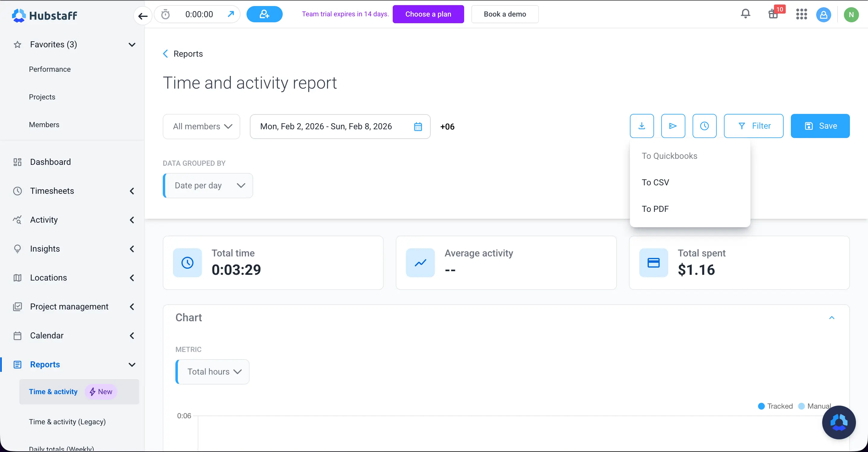Click the New badge beside Time & activity
The image size is (868, 452).
point(101,392)
